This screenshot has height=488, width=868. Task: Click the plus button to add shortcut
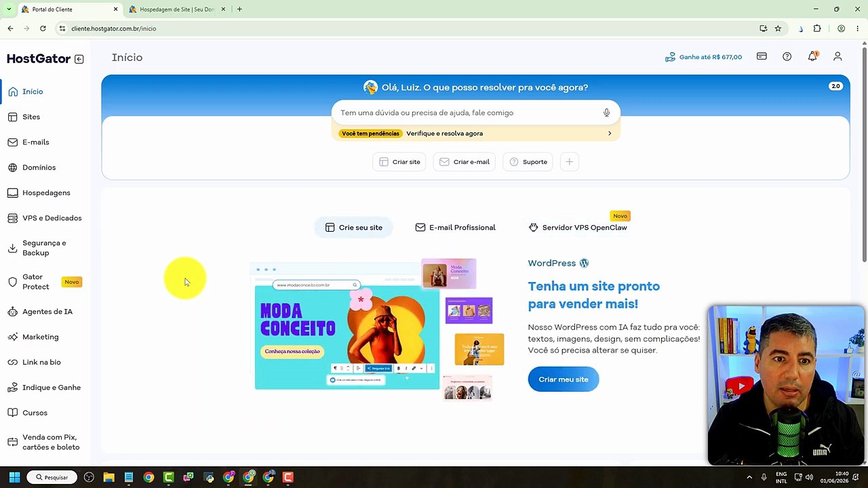coord(570,162)
